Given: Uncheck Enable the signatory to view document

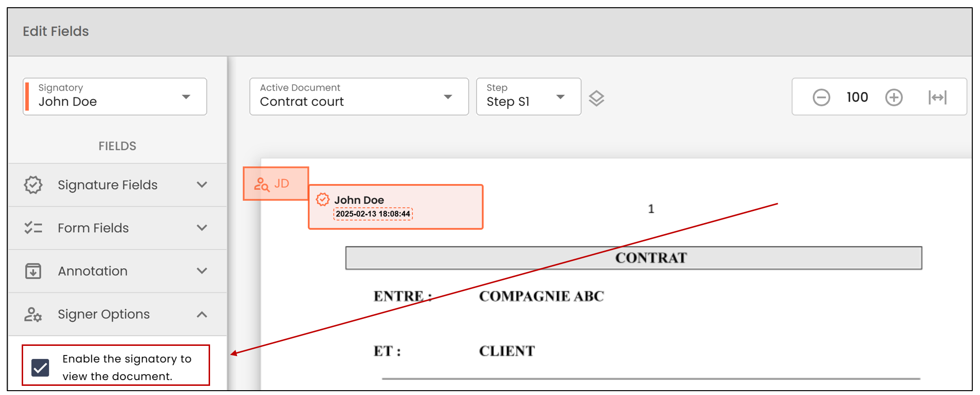Looking at the screenshot, I should [40, 368].
